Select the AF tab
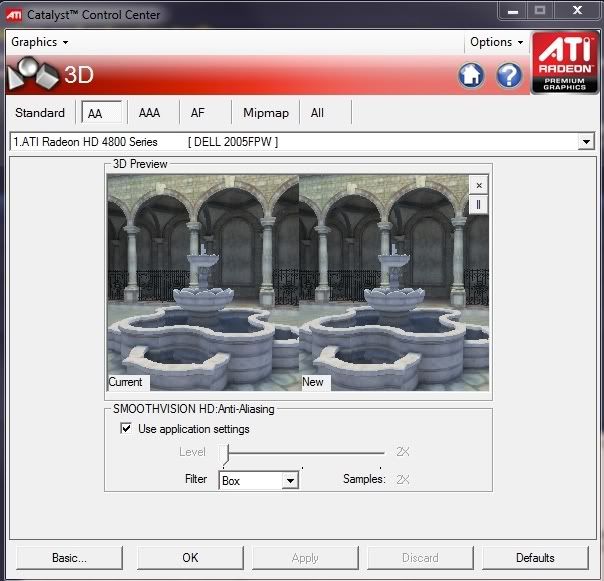Screen dimensions: 604x581 pos(198,113)
